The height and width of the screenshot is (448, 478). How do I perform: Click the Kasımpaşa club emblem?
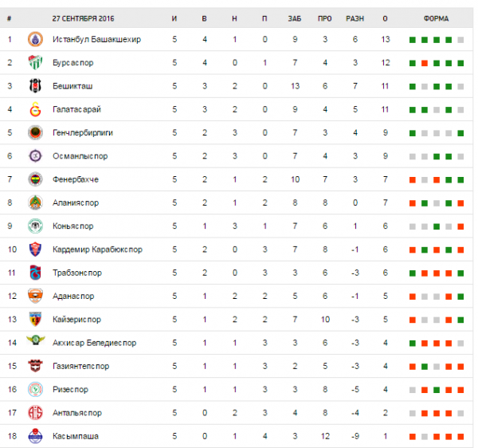click(x=34, y=436)
